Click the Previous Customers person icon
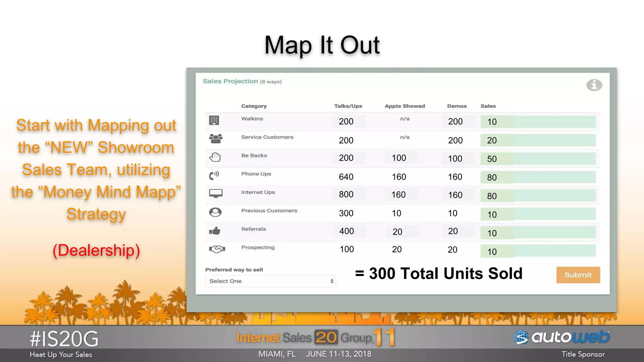This screenshot has width=644, height=362. point(215,212)
